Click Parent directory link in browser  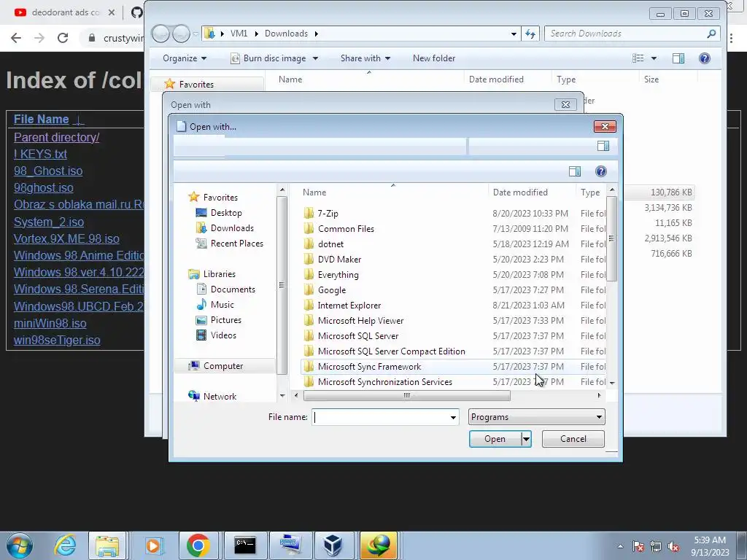56,137
